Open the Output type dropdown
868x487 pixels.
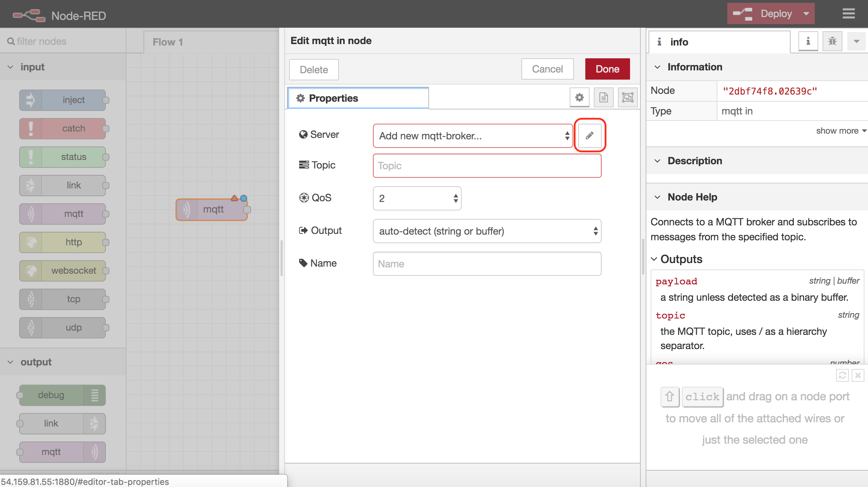click(x=487, y=231)
